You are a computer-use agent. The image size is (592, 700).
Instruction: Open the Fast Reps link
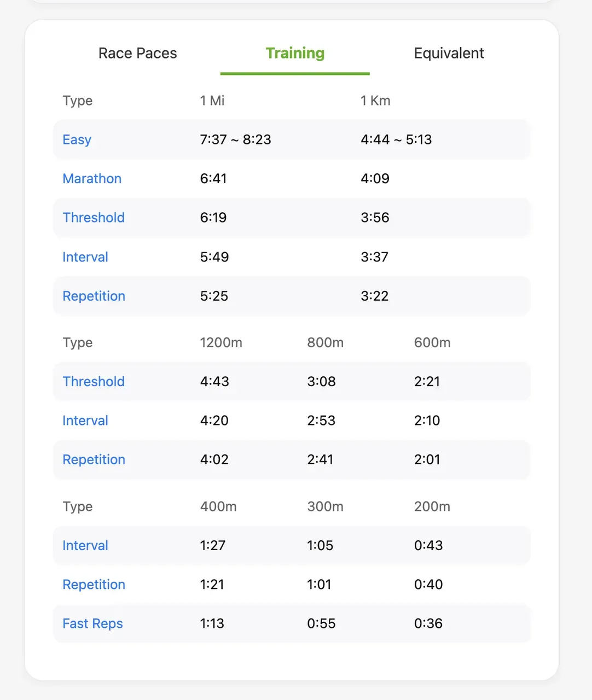click(x=92, y=623)
